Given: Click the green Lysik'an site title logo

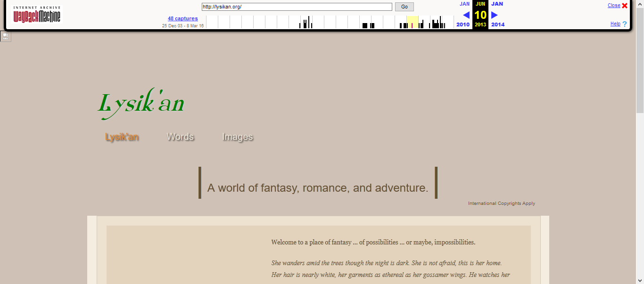Looking at the screenshot, I should pyautogui.click(x=141, y=104).
